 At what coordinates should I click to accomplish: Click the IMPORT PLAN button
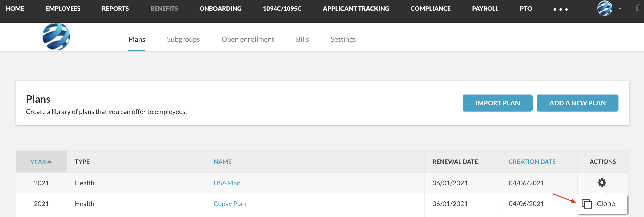[498, 103]
